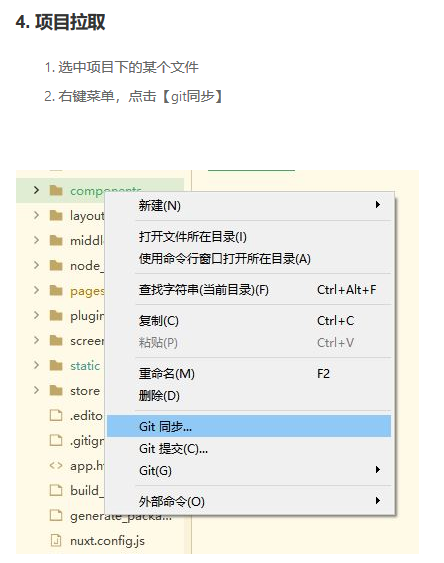Expand the static folder chevron
The height and width of the screenshot is (563, 444).
(36, 365)
